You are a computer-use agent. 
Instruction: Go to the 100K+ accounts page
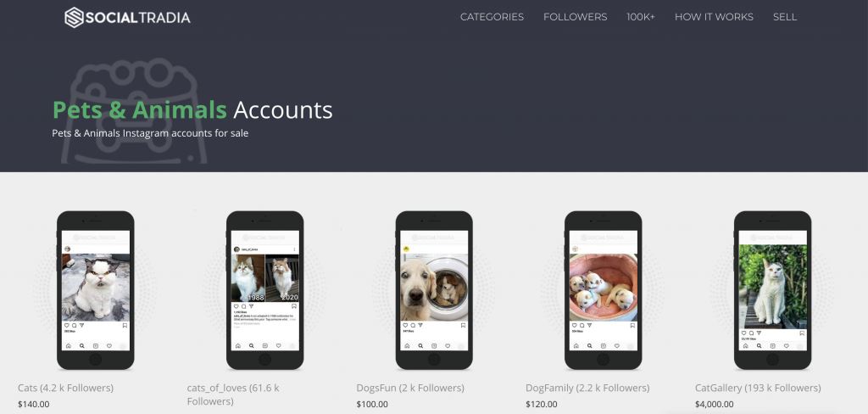[641, 17]
